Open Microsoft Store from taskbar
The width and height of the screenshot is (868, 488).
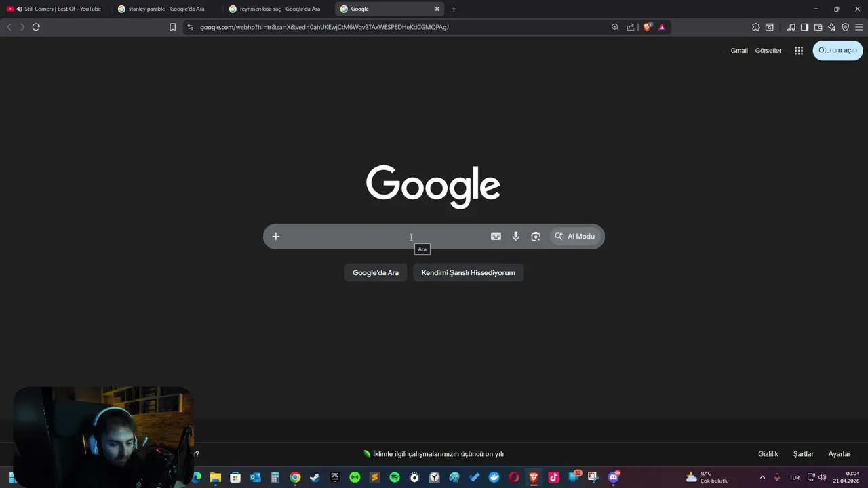(x=235, y=477)
